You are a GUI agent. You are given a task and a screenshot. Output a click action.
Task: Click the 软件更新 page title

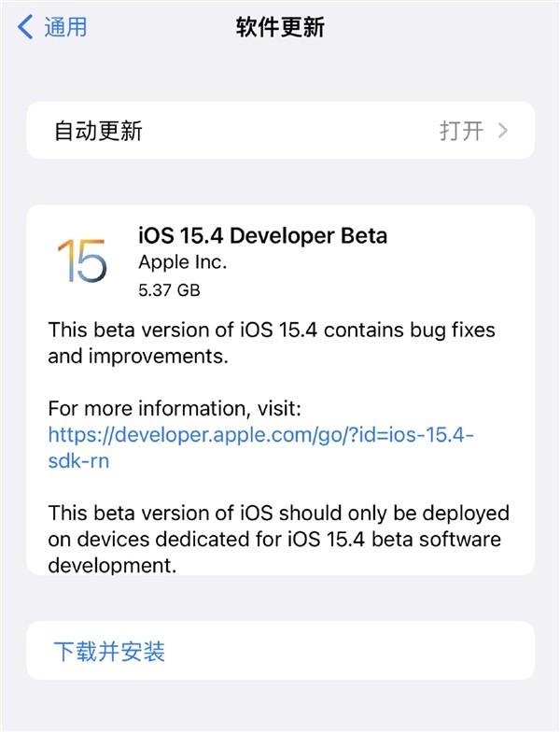[280, 27]
